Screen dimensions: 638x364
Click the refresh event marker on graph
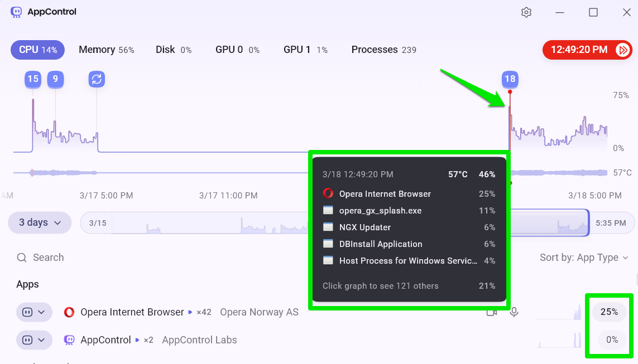pos(97,79)
